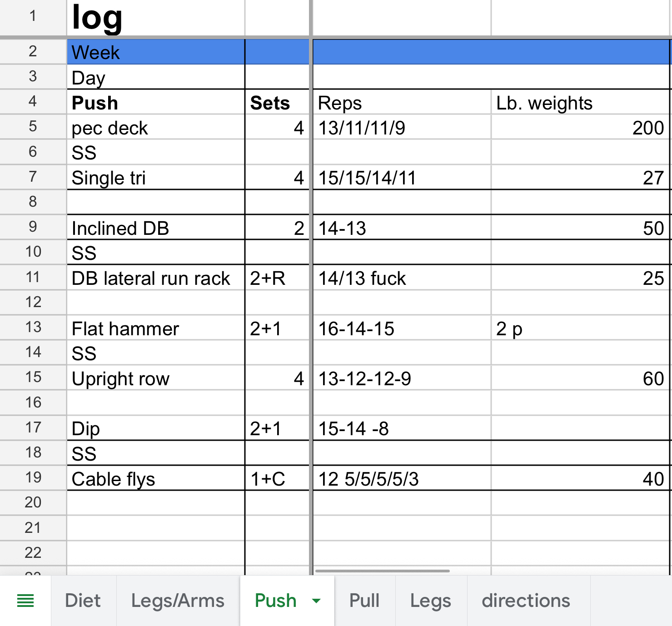Switch to the Diet sheet tab
672x626 pixels.
point(83,601)
